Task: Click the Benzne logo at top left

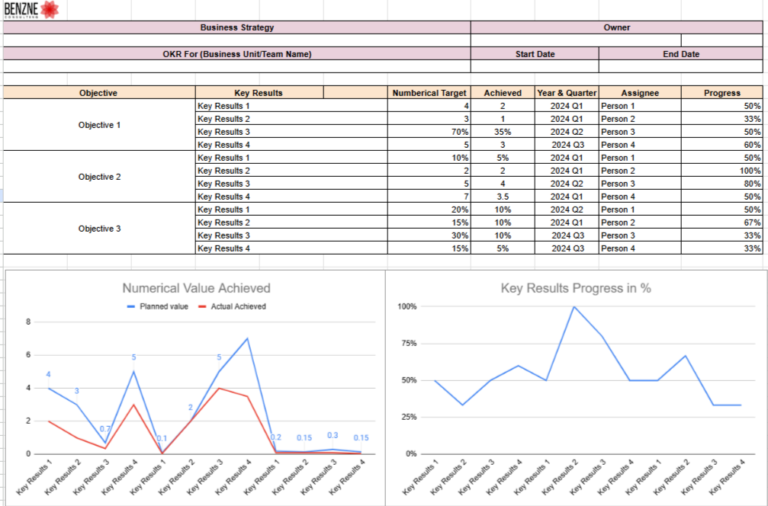Action: tap(31, 9)
